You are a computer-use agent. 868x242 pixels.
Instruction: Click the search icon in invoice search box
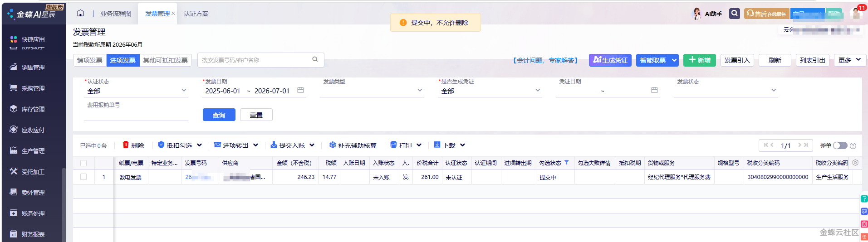(x=315, y=59)
